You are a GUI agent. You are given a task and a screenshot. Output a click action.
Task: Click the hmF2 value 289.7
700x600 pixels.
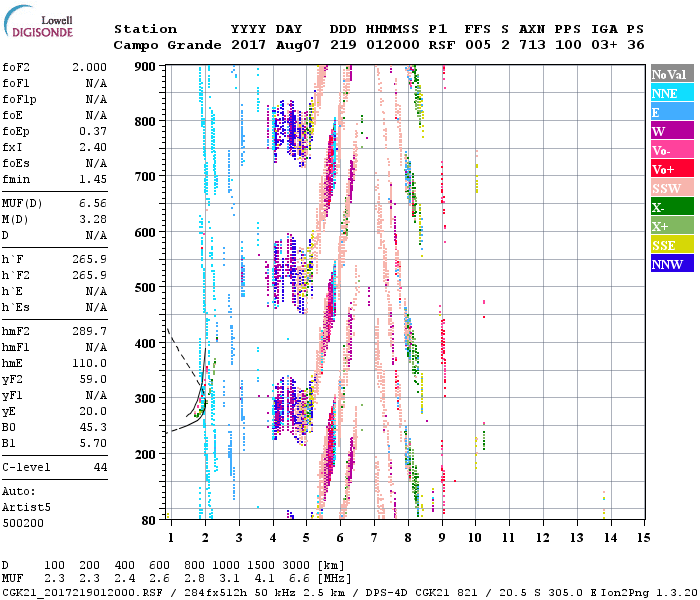91,329
